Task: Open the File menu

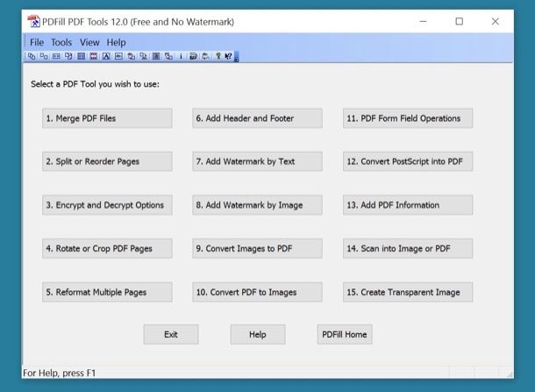Action: 37,42
